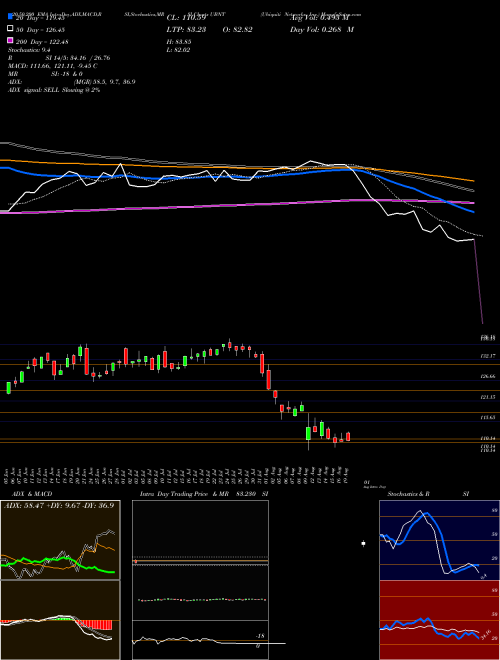This screenshot has width=500, height=660.
Task: Click the 'ADX & MACD' panel title
Action: click(32, 494)
